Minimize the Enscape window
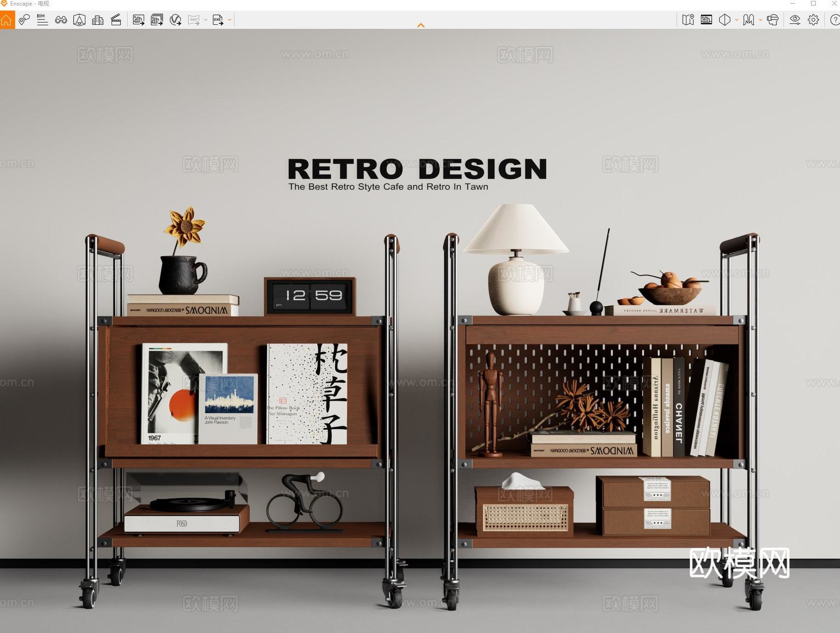The width and height of the screenshot is (840, 633). pyautogui.click(x=792, y=4)
